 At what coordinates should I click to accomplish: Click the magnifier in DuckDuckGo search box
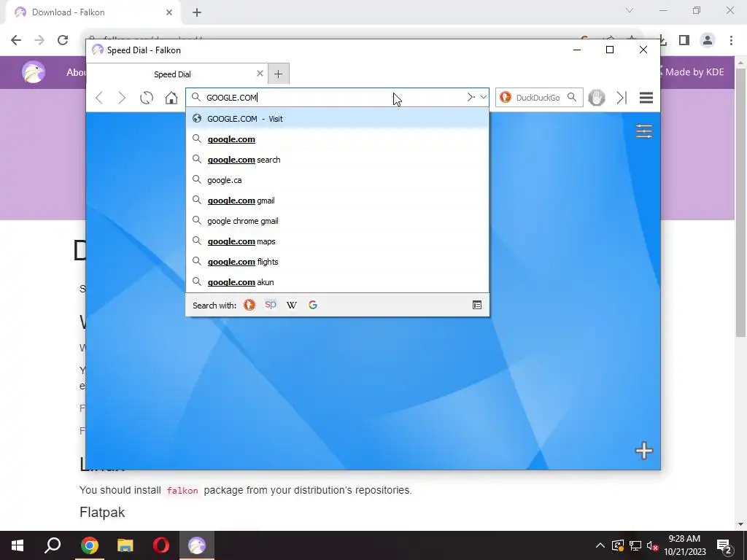pos(572,97)
